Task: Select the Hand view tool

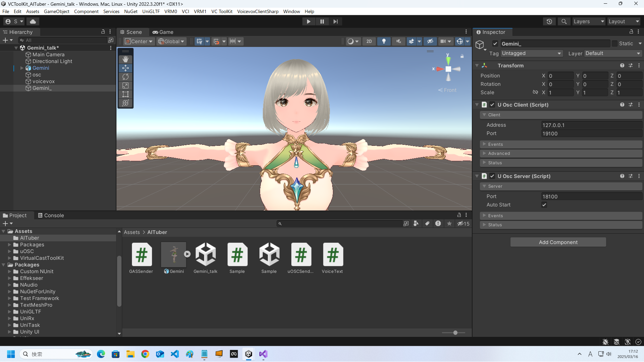Action: coord(126,59)
